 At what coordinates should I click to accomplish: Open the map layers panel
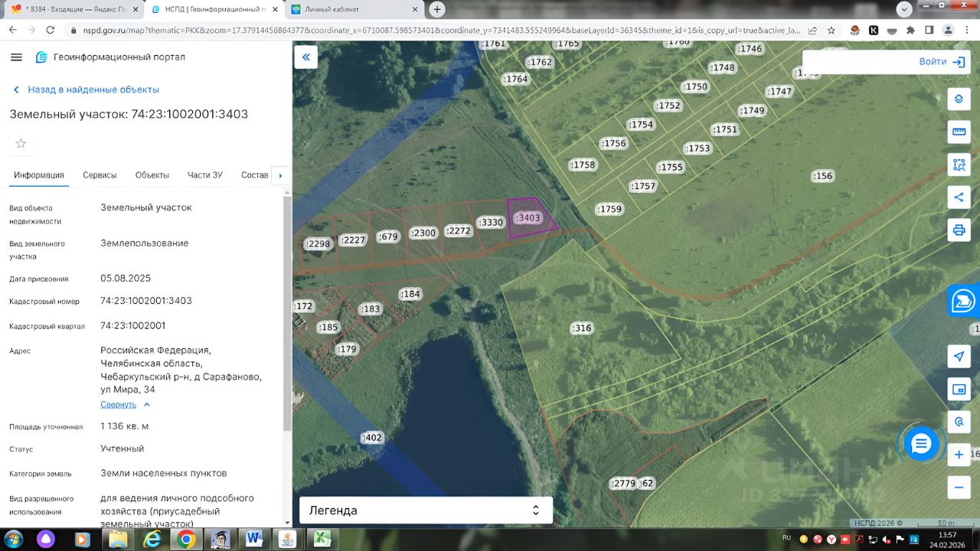[959, 99]
